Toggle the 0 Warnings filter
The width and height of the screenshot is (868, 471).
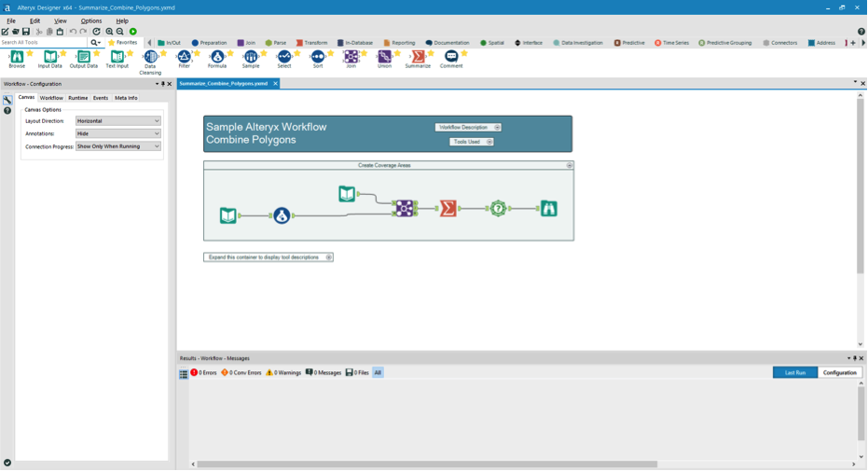(x=282, y=372)
